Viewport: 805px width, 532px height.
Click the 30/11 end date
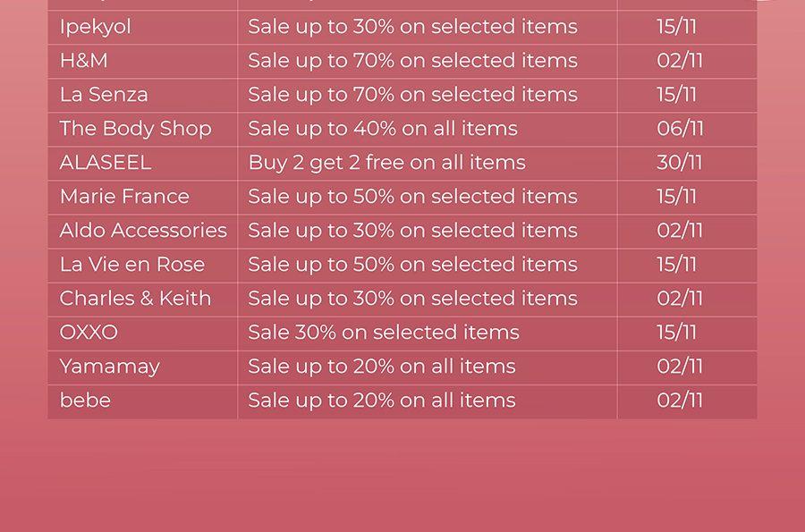(679, 163)
